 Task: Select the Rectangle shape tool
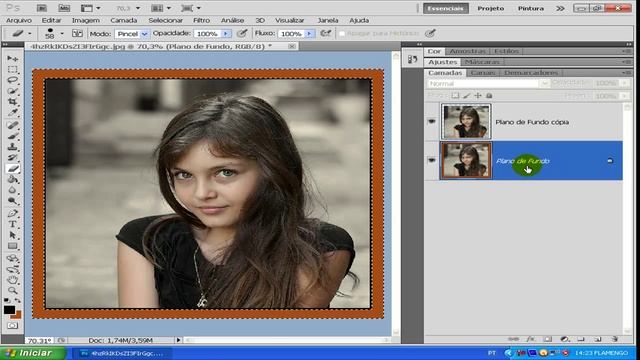12,246
